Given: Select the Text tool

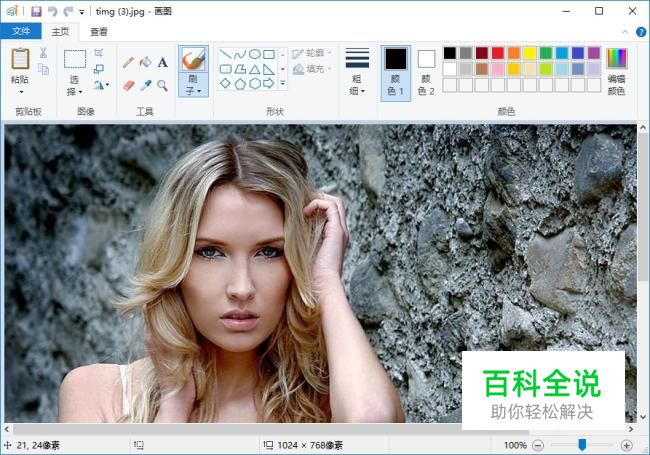Looking at the screenshot, I should point(162,62).
